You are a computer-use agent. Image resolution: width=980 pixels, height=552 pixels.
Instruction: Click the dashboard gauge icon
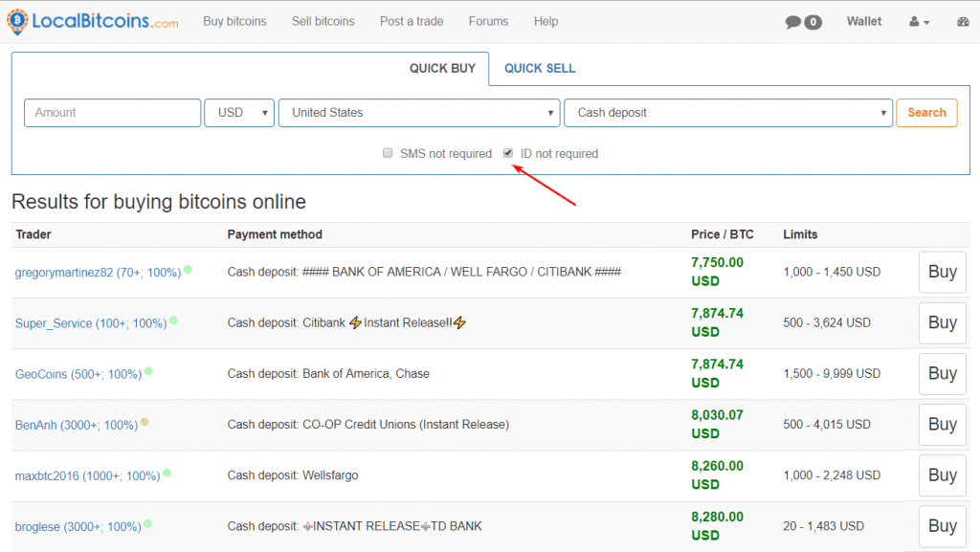(963, 22)
